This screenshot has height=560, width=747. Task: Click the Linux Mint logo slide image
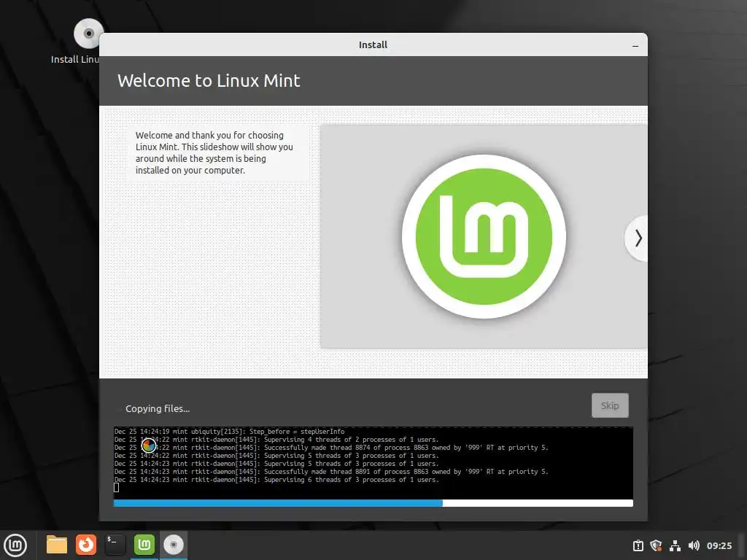484,237
